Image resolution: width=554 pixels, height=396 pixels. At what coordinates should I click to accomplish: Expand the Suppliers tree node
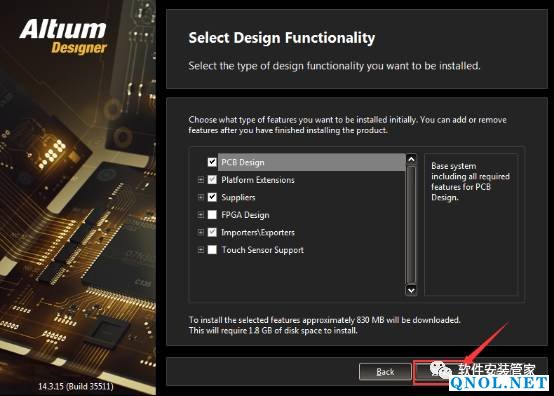point(201,197)
